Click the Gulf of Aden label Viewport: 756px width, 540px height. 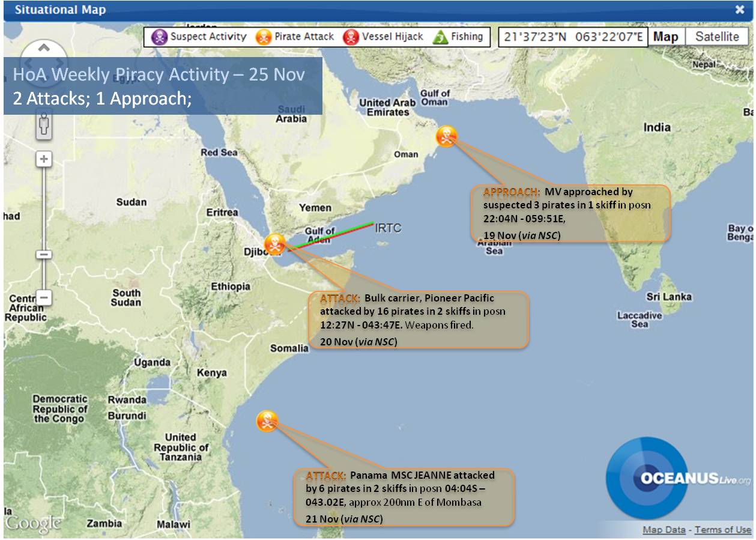pos(319,235)
